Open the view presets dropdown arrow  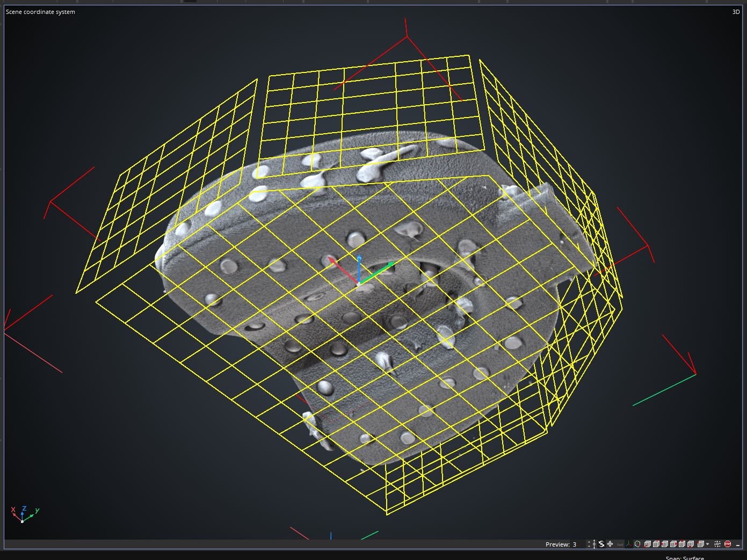click(x=708, y=544)
